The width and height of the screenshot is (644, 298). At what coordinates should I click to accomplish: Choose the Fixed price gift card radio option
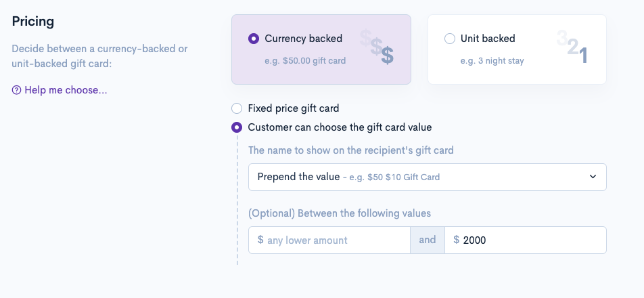point(236,108)
